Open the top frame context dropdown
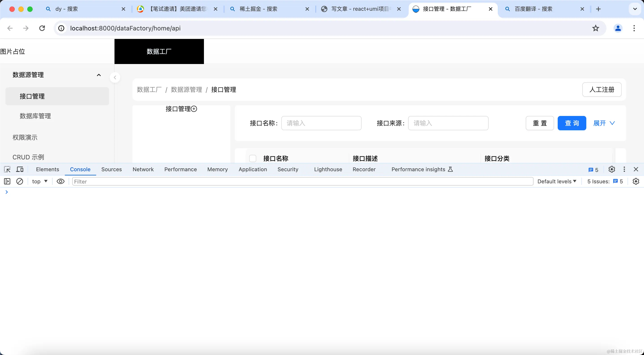This screenshot has height=355, width=644. point(39,181)
